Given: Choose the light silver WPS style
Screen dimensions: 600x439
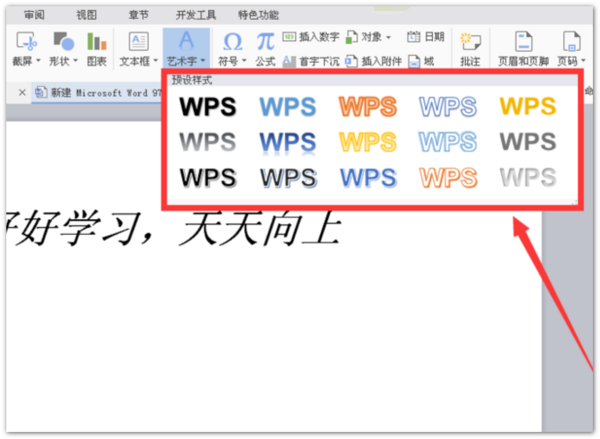Looking at the screenshot, I should coord(528,177).
